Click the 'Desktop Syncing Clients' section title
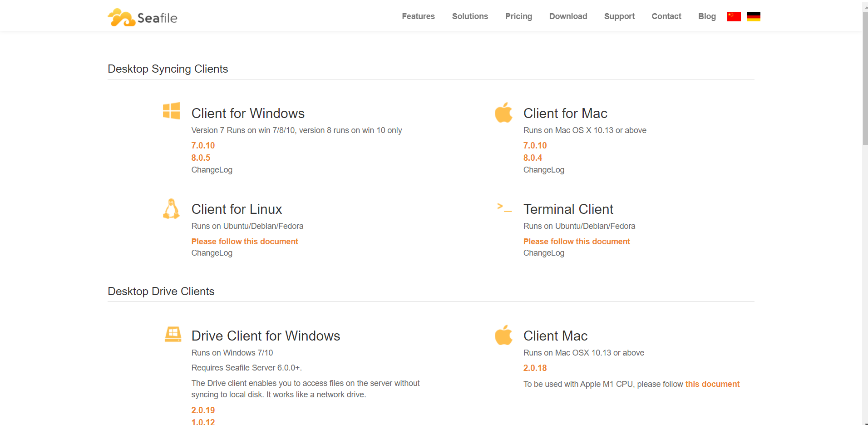Image resolution: width=868 pixels, height=425 pixels. pyautogui.click(x=168, y=69)
